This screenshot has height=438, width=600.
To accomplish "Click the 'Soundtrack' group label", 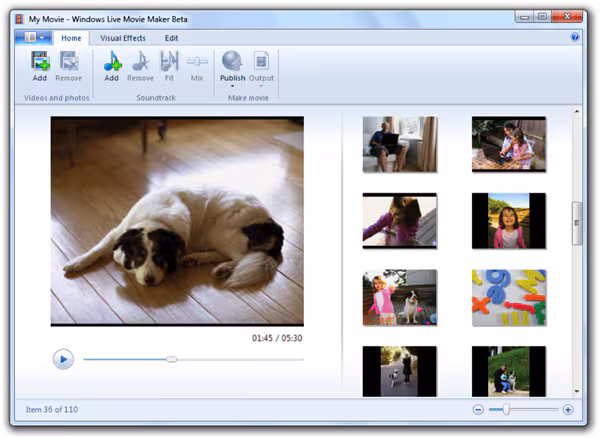I will (156, 98).
